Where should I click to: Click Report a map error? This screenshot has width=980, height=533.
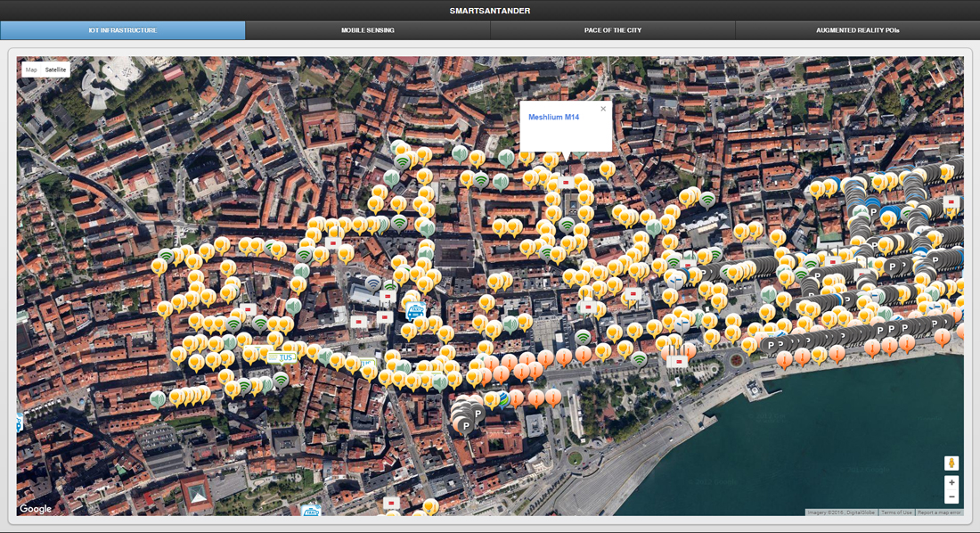[939, 512]
